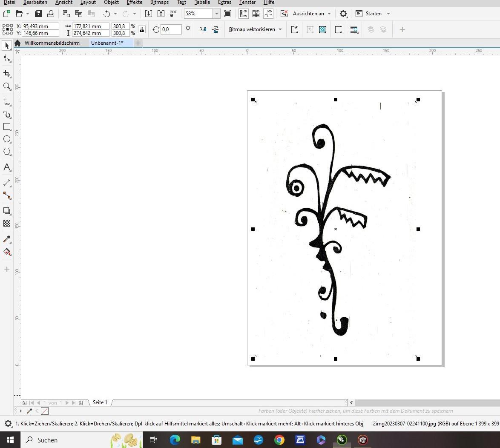The width and height of the screenshot is (500, 448).
Task: Toggle rulers display in toolbar
Action: (243, 14)
